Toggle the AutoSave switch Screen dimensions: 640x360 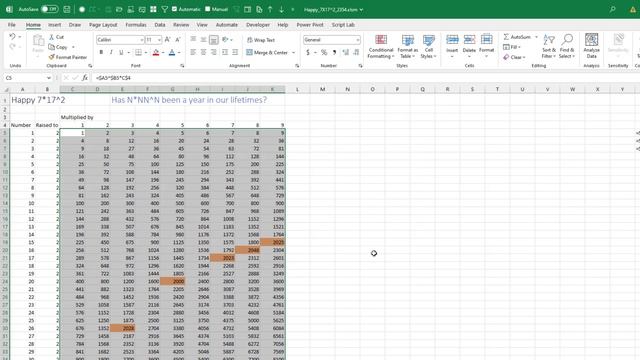(49, 9)
